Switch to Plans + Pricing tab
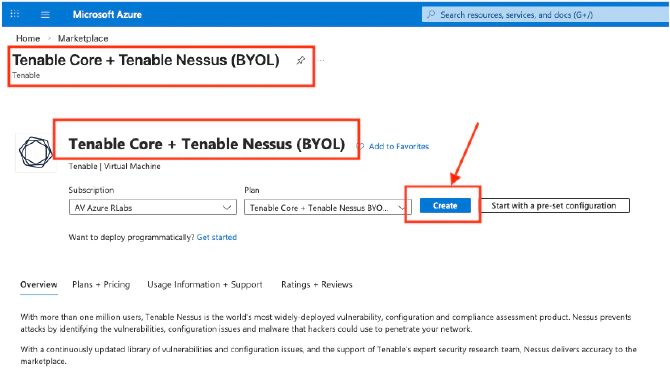The height and width of the screenshot is (379, 670). (101, 285)
